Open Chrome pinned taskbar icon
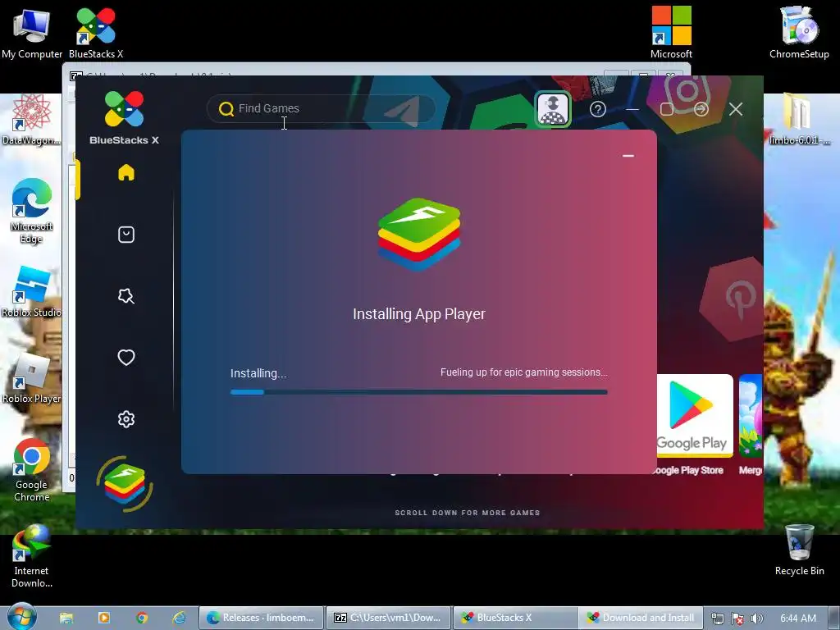Image resolution: width=840 pixels, height=630 pixels. pos(141,618)
